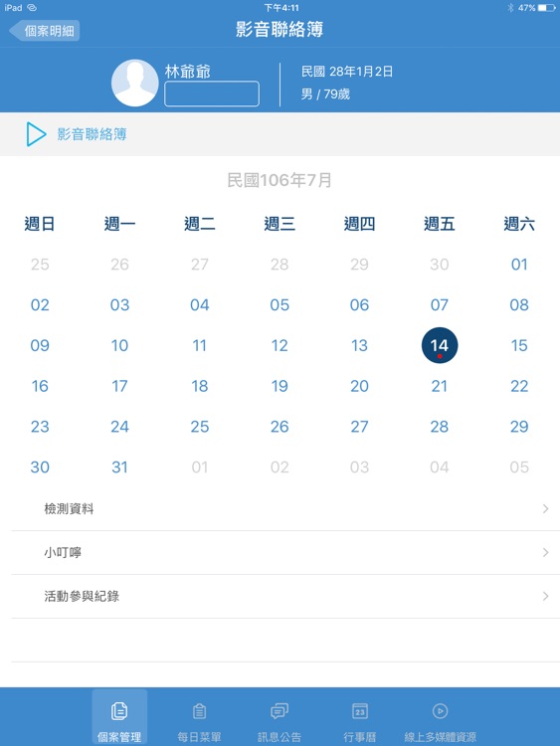Select date 29 in July (blue)

(519, 427)
